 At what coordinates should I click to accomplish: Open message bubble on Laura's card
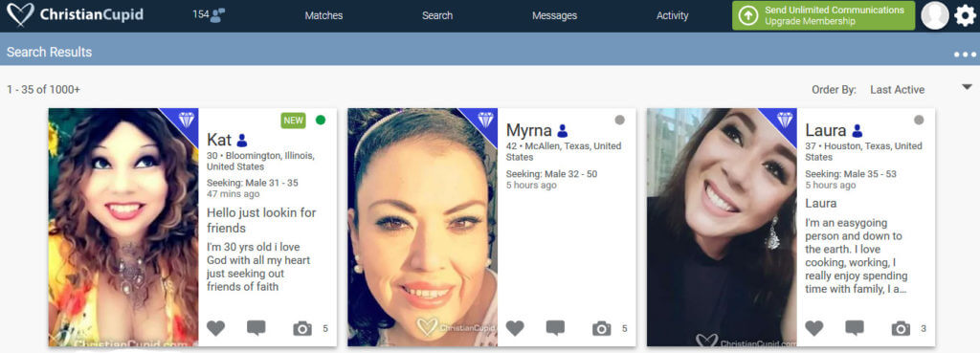[x=855, y=328]
